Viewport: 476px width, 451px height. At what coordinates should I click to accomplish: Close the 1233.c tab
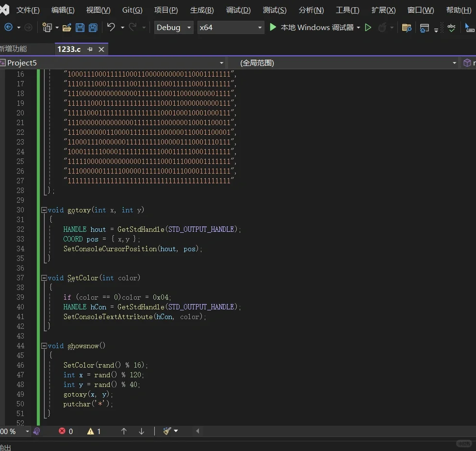click(x=101, y=49)
